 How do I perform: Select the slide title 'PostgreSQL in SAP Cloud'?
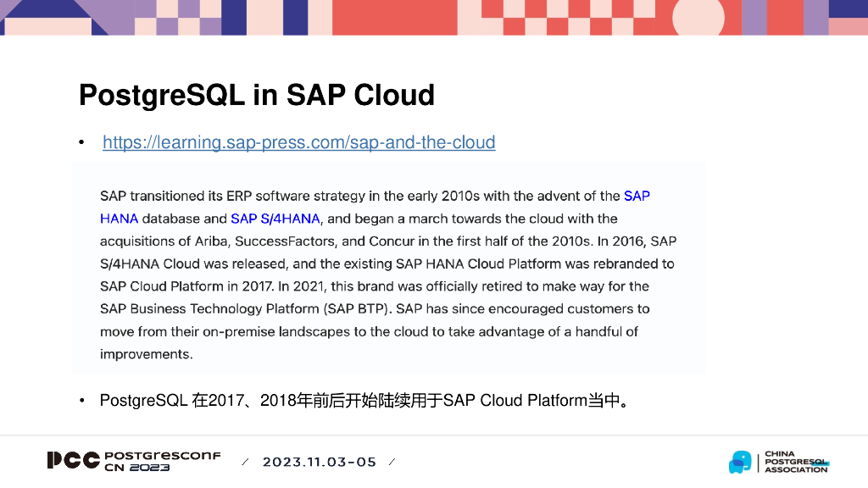click(x=256, y=95)
